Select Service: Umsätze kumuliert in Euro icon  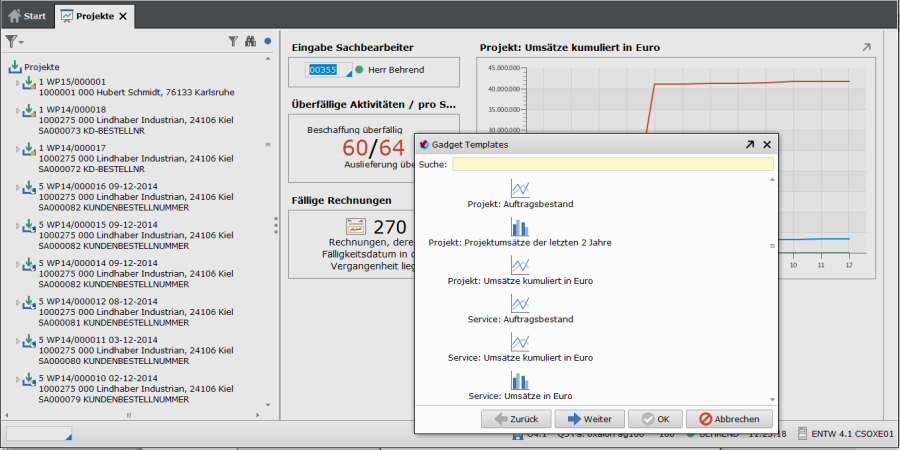[x=520, y=342]
